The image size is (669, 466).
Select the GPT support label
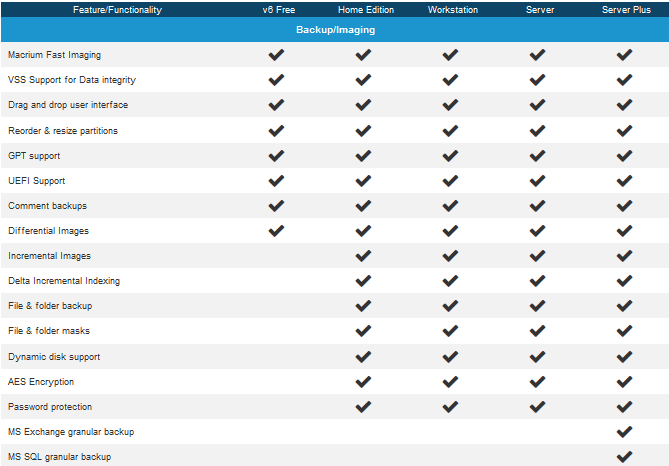34,156
